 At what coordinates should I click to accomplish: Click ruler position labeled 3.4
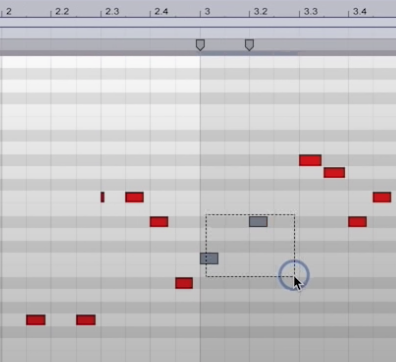click(x=360, y=12)
